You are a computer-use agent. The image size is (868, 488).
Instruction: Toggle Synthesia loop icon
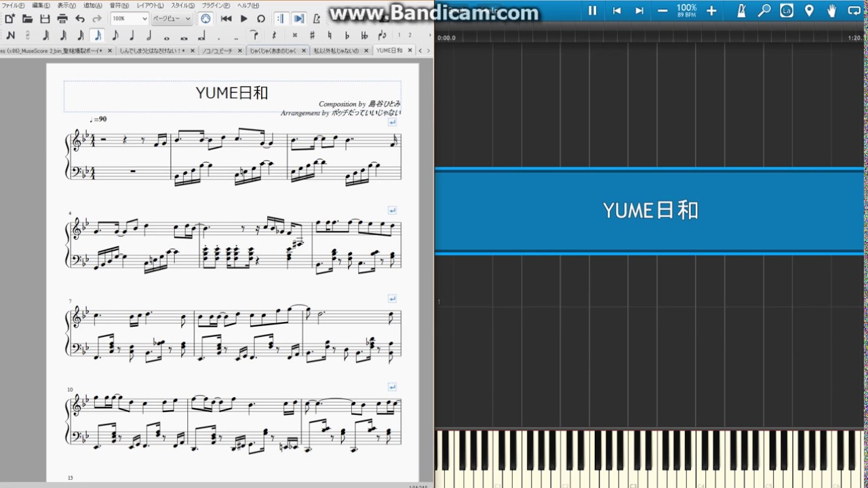point(853,10)
